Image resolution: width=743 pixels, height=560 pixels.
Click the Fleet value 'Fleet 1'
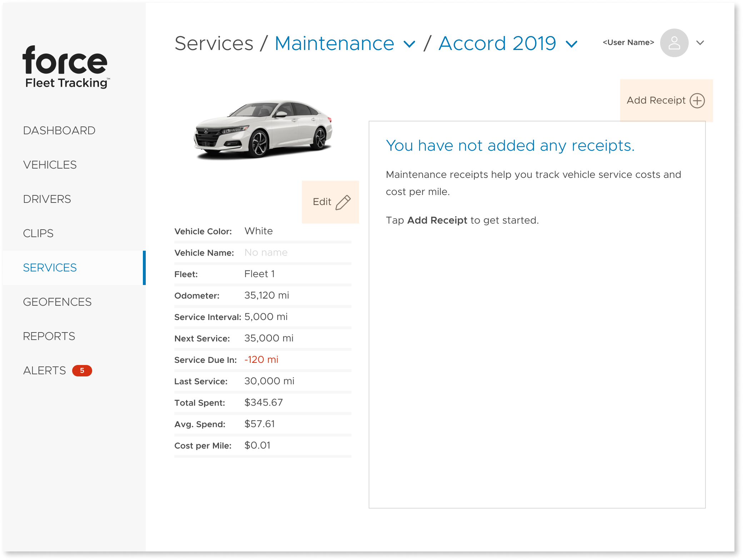(x=260, y=274)
